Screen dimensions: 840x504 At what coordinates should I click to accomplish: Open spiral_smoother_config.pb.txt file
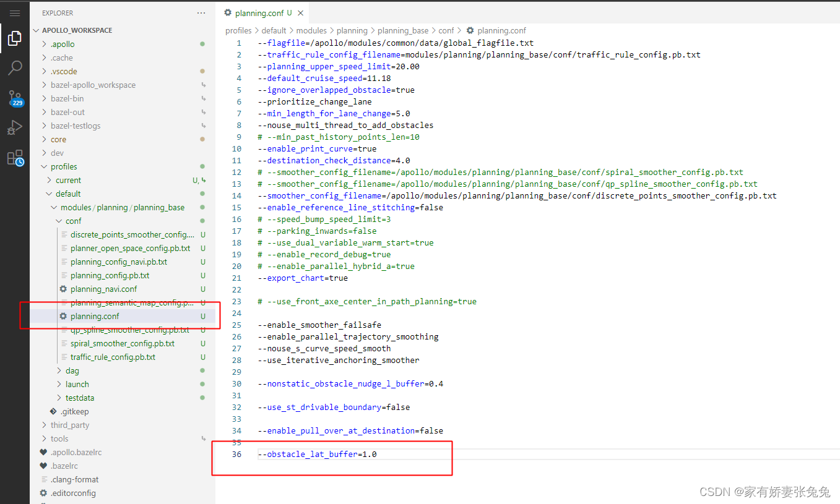[x=123, y=343]
